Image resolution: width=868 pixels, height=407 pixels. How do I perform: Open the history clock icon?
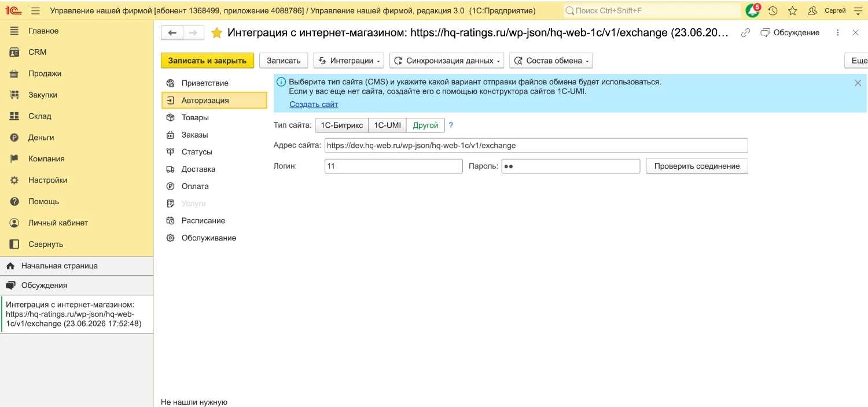[773, 10]
